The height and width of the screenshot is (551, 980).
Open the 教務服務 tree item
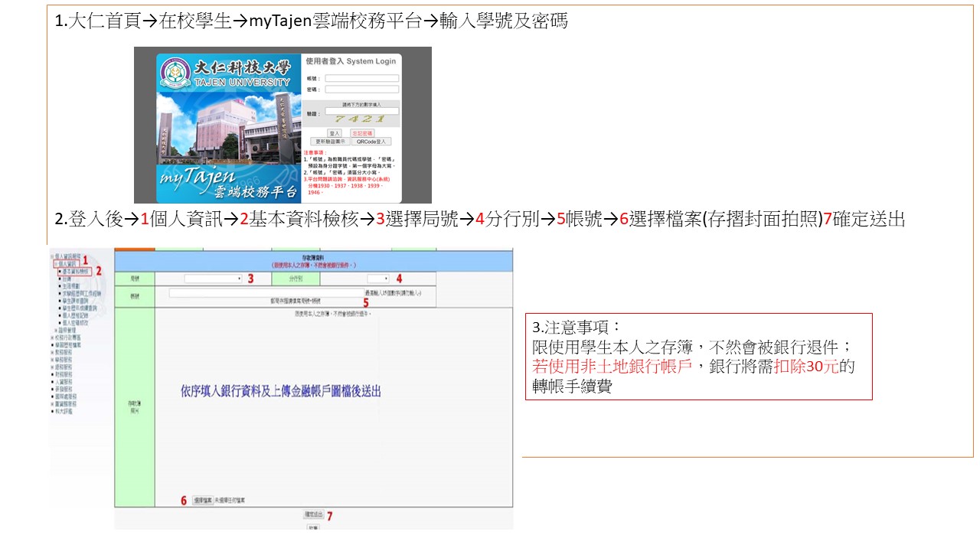tap(64, 352)
